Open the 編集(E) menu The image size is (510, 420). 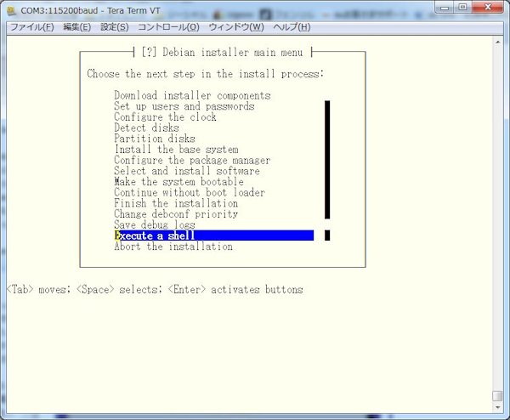76,27
